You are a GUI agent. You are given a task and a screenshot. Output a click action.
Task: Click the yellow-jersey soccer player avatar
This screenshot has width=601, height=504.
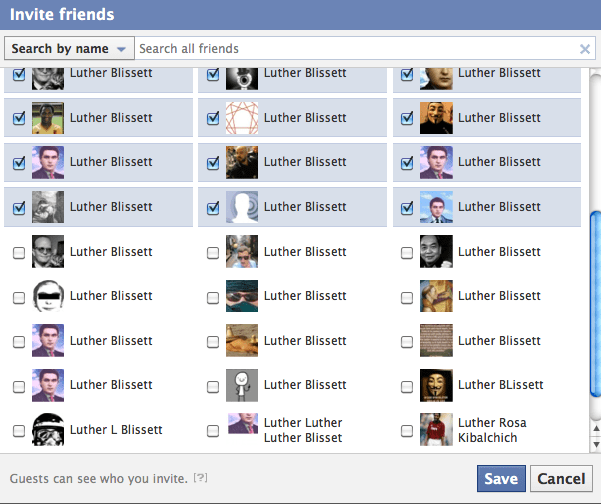click(48, 118)
